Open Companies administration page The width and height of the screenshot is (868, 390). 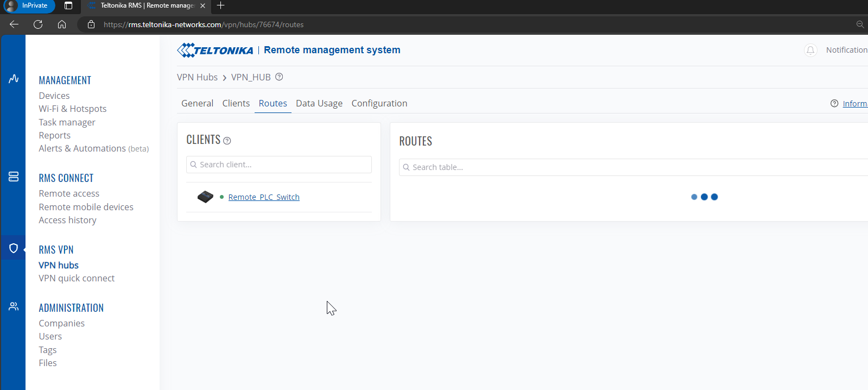62,323
